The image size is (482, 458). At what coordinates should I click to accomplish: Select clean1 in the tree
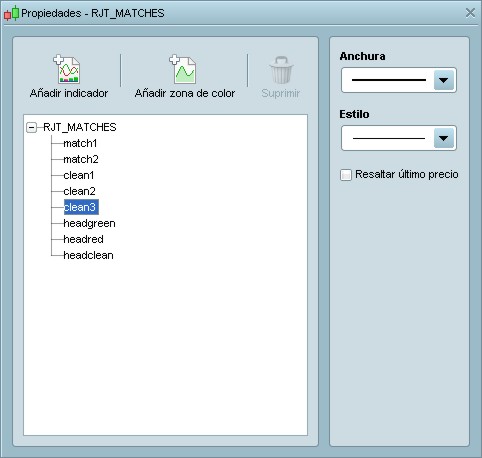[x=79, y=175]
